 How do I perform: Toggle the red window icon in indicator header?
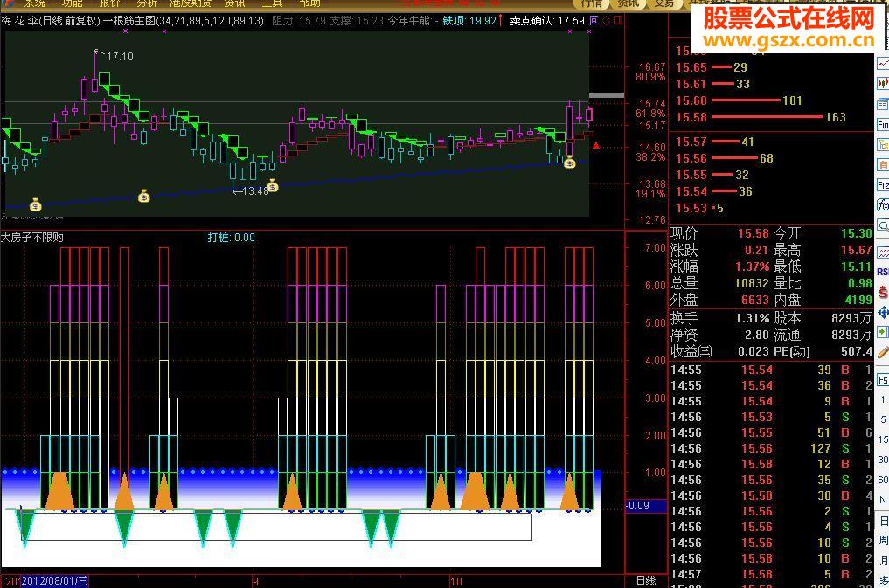618,20
